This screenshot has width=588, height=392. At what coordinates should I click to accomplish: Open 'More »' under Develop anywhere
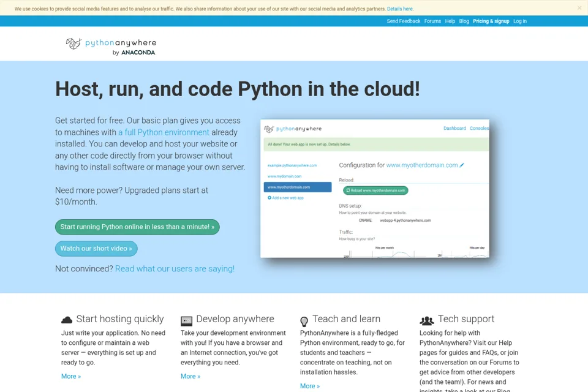pos(190,376)
